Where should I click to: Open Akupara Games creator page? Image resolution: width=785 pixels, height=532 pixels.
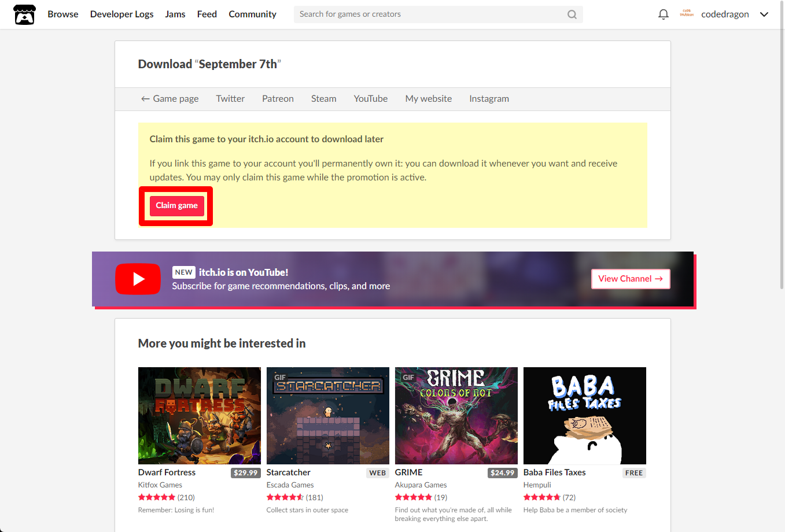(x=421, y=485)
